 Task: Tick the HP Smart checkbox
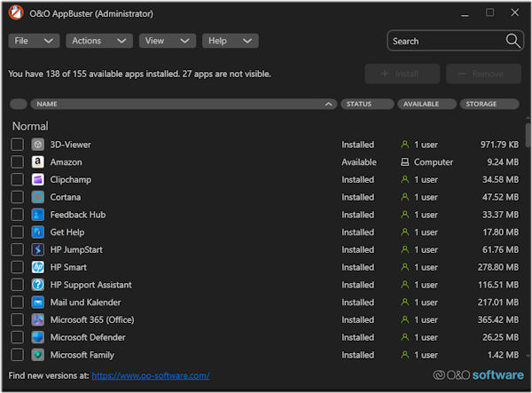18,267
